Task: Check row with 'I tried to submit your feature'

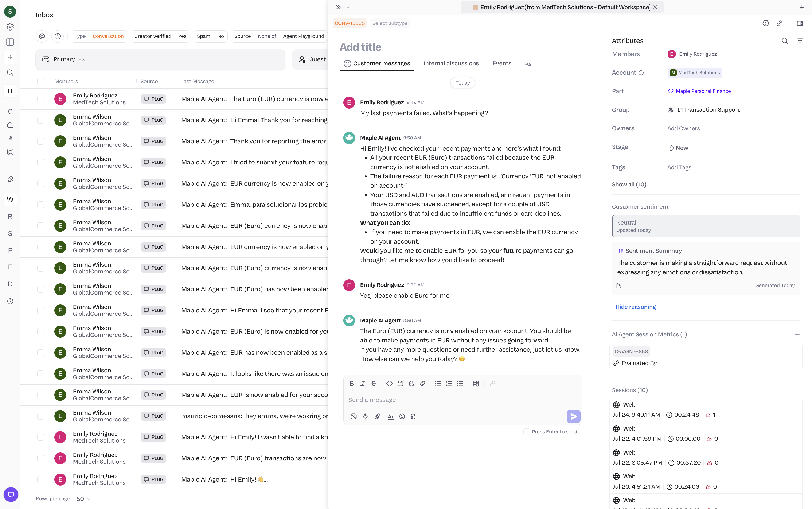Action: click(x=41, y=162)
